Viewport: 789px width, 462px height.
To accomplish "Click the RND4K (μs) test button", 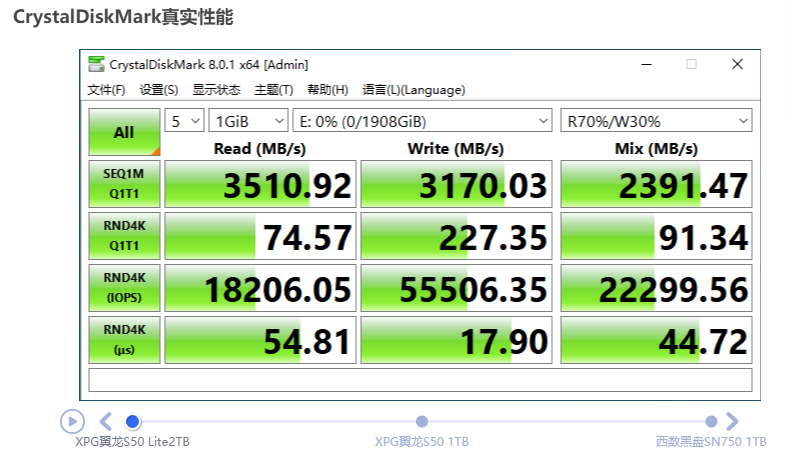I will (124, 340).
